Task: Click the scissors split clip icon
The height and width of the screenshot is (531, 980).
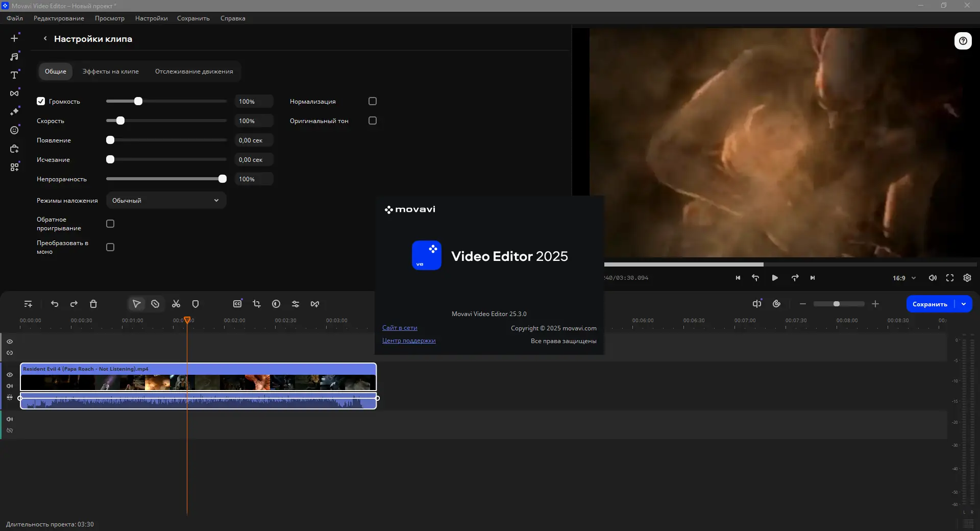Action: (x=176, y=304)
